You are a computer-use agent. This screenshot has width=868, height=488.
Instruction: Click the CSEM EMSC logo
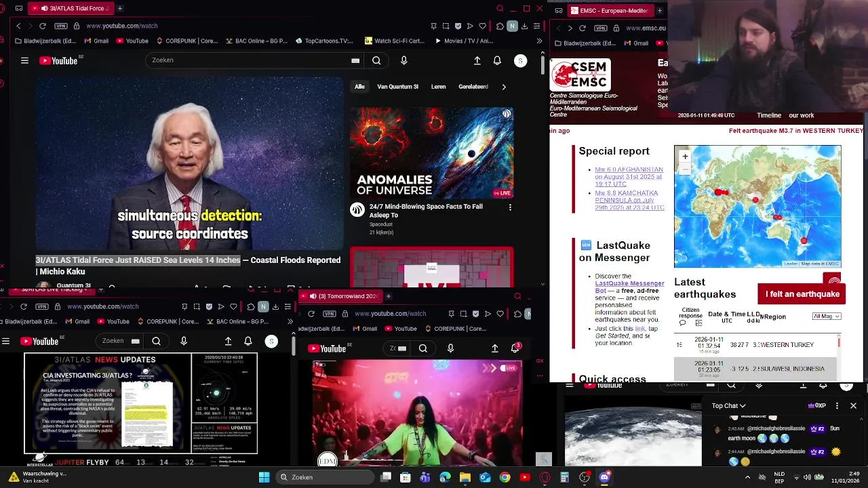pyautogui.click(x=580, y=75)
